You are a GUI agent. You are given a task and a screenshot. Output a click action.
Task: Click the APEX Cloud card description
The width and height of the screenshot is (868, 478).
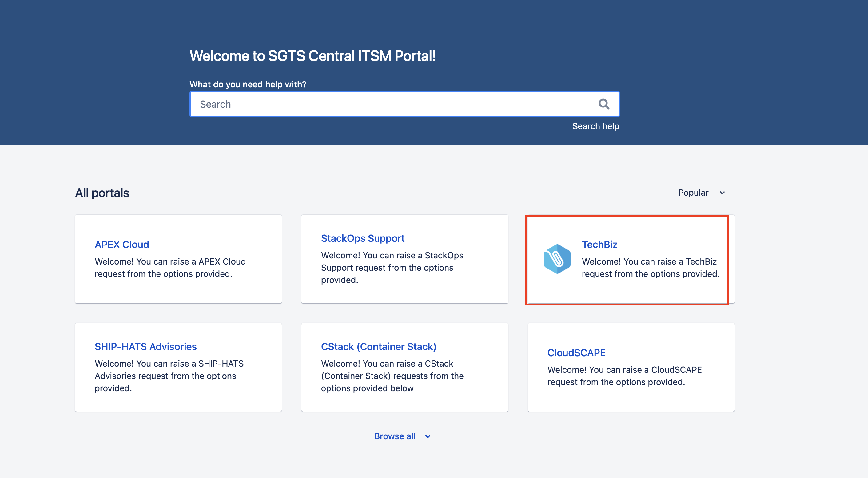pos(170,268)
